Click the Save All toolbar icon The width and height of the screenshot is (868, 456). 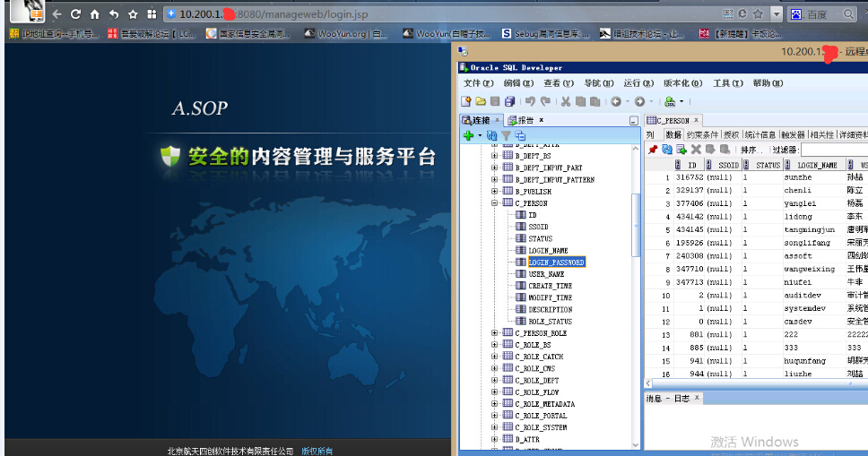pyautogui.click(x=510, y=101)
